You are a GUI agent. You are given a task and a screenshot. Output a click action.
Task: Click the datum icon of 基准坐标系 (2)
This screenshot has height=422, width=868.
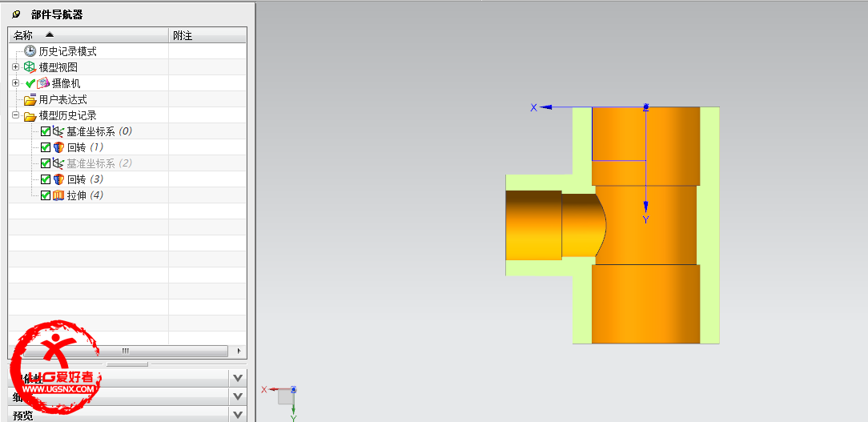(58, 164)
